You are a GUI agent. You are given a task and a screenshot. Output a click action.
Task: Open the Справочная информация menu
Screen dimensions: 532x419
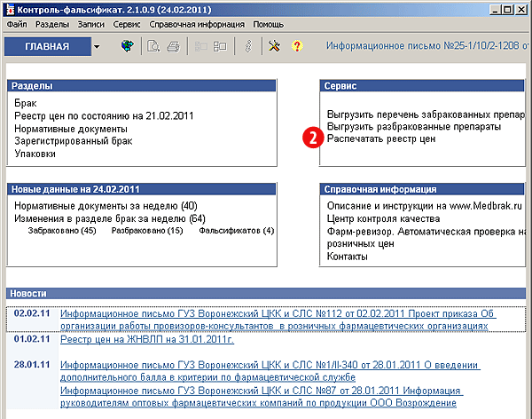[197, 25]
